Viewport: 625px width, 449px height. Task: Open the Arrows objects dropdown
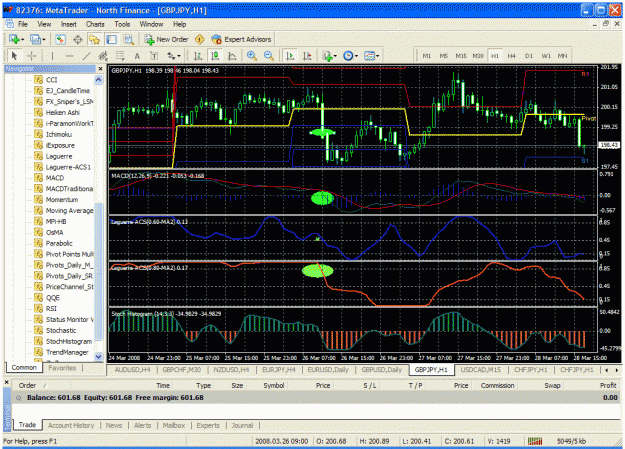pyautogui.click(x=173, y=56)
